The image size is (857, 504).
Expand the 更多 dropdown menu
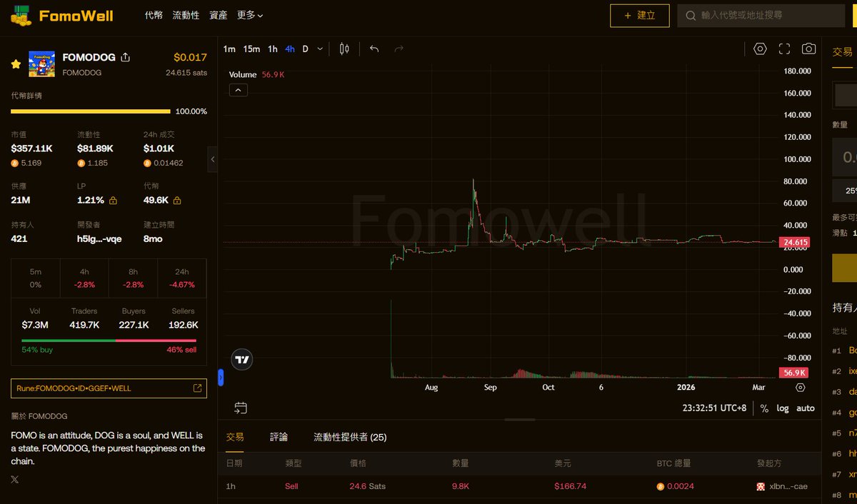pyautogui.click(x=250, y=15)
